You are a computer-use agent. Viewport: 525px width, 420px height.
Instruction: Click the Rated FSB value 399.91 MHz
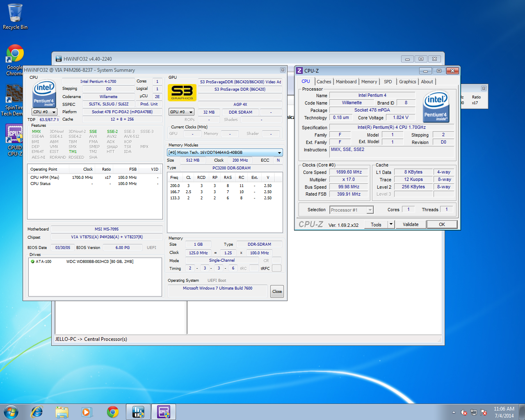(x=349, y=194)
